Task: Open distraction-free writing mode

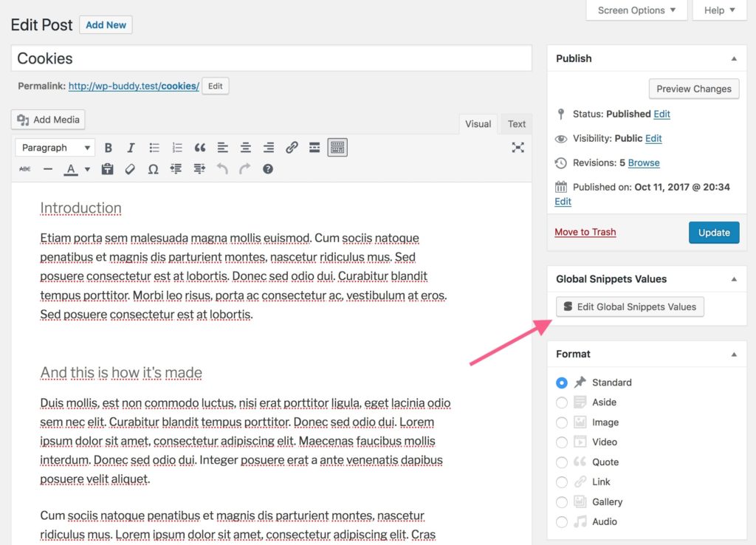Action: click(518, 147)
